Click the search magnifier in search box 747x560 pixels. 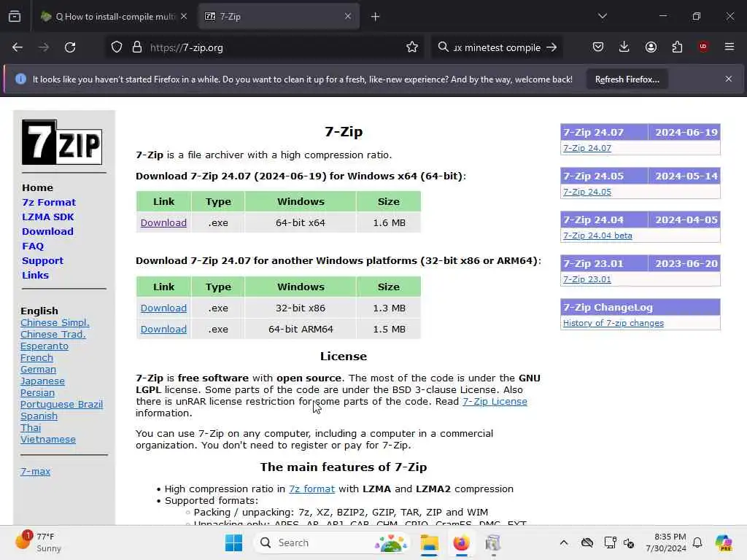(x=443, y=47)
